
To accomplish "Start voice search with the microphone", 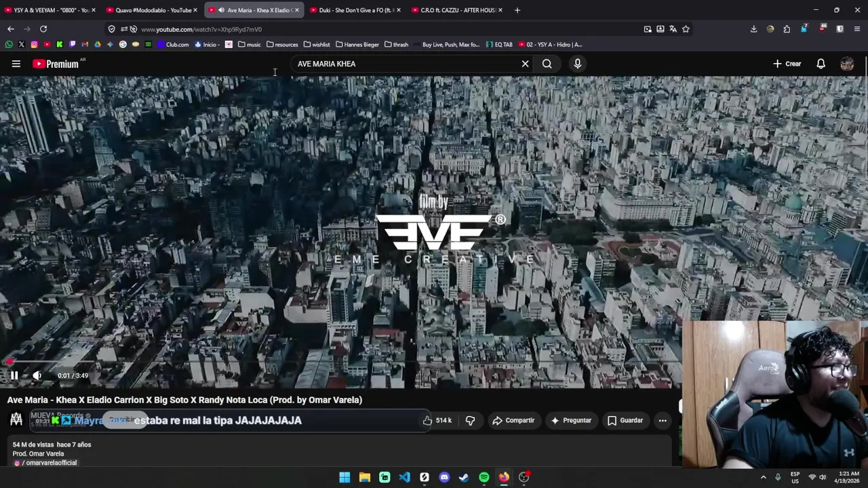I will coord(578,64).
